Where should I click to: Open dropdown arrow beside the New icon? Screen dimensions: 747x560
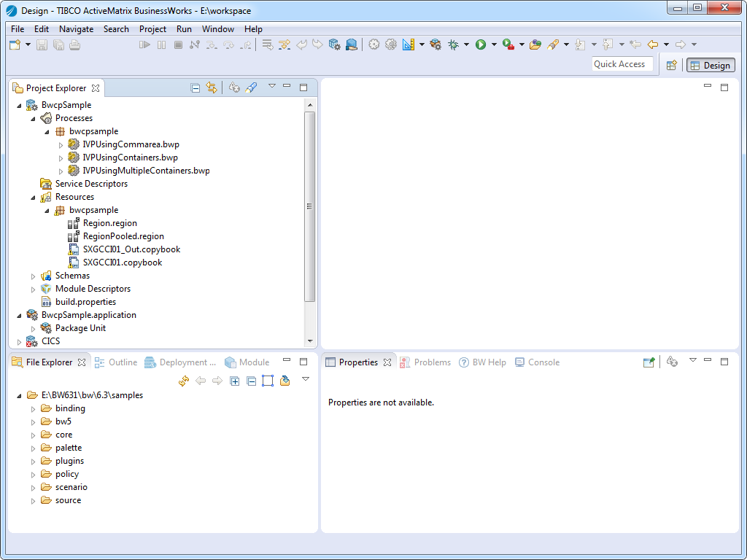tap(28, 44)
